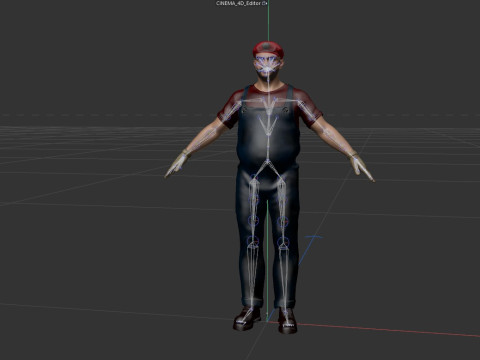
Task: Click the small icon beside CINEMA_4D_Editor label
Action: (264, 3)
